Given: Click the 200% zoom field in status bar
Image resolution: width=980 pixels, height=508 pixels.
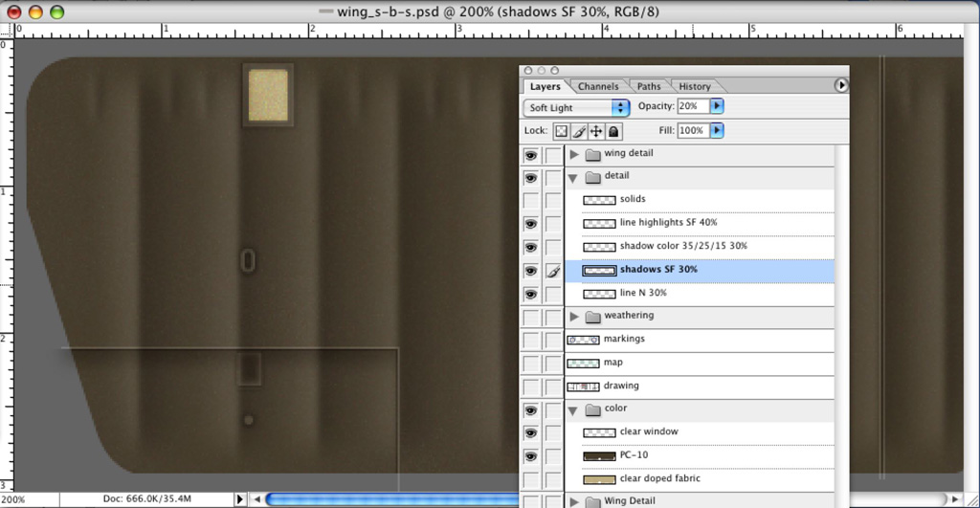Looking at the screenshot, I should coord(30,499).
